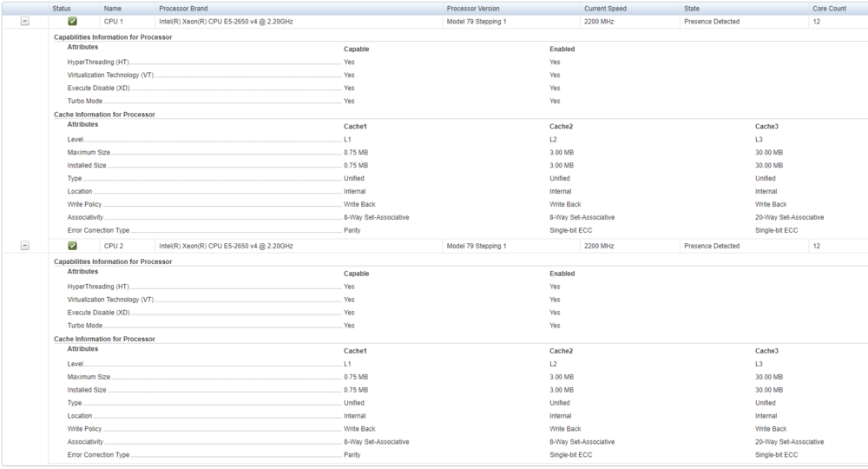
Task: Click CPU 2 20-Way Set-Associative value
Action: (789, 442)
